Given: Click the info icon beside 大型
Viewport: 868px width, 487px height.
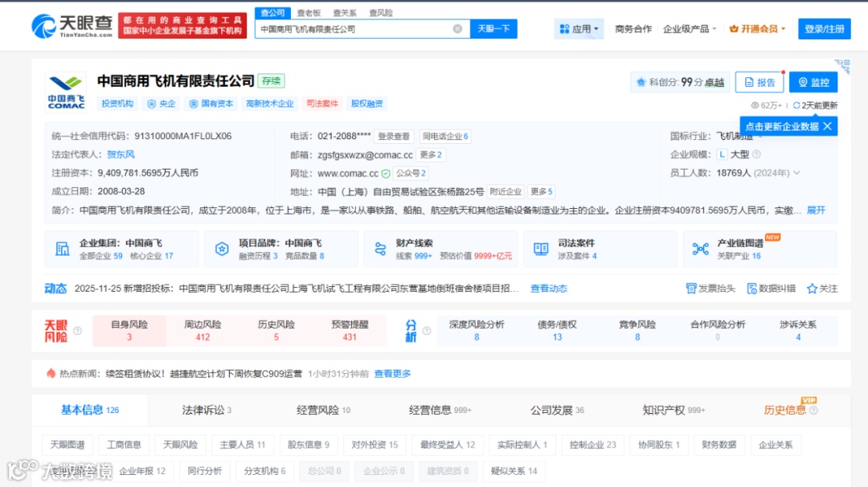Looking at the screenshot, I should (756, 154).
